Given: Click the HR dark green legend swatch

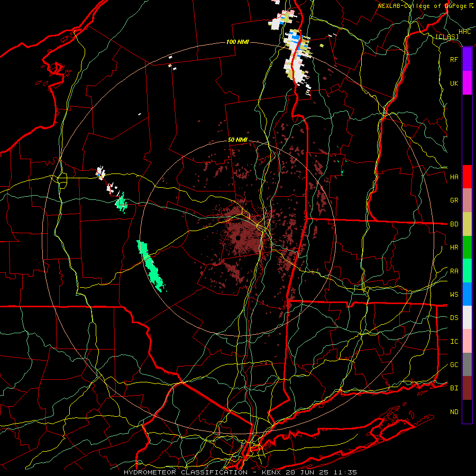Looking at the screenshot, I should tap(467, 248).
